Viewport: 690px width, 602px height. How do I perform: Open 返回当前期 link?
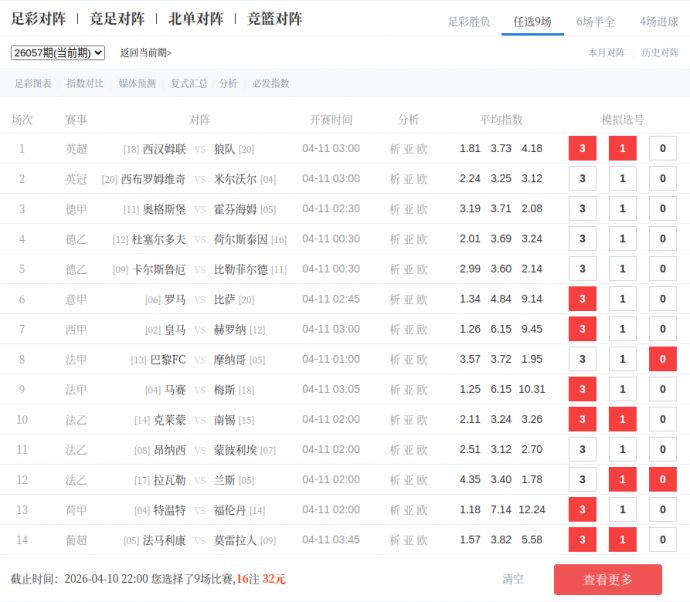point(146,53)
